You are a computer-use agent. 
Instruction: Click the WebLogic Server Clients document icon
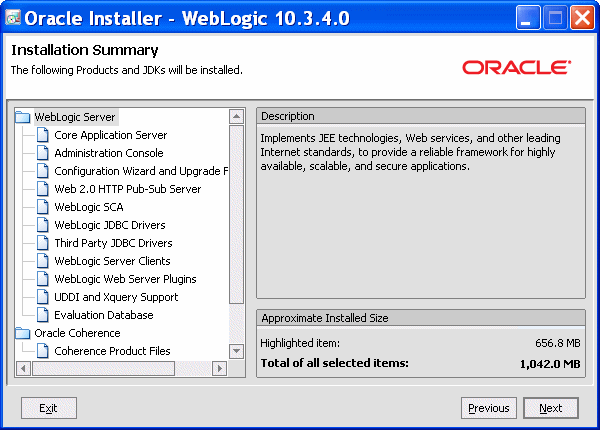click(43, 261)
